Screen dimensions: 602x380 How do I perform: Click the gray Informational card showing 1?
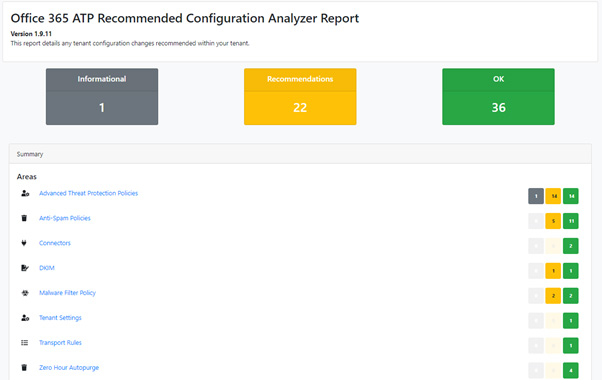pos(102,96)
